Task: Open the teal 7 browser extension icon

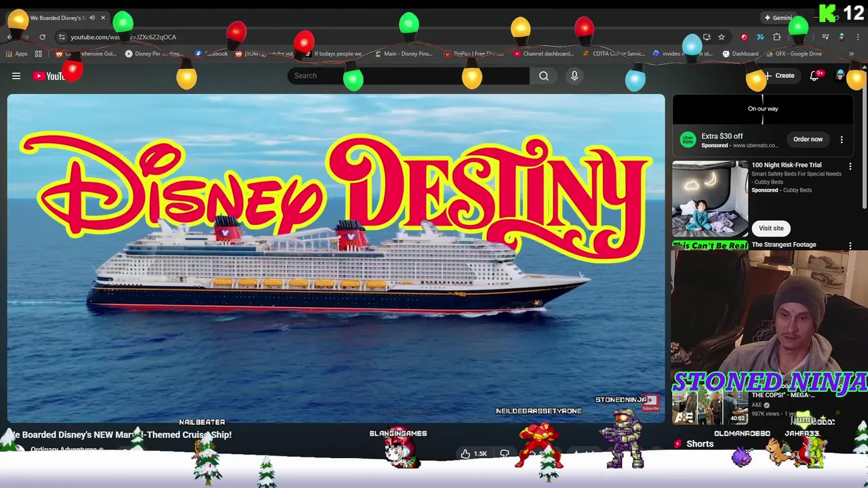Action: [760, 37]
